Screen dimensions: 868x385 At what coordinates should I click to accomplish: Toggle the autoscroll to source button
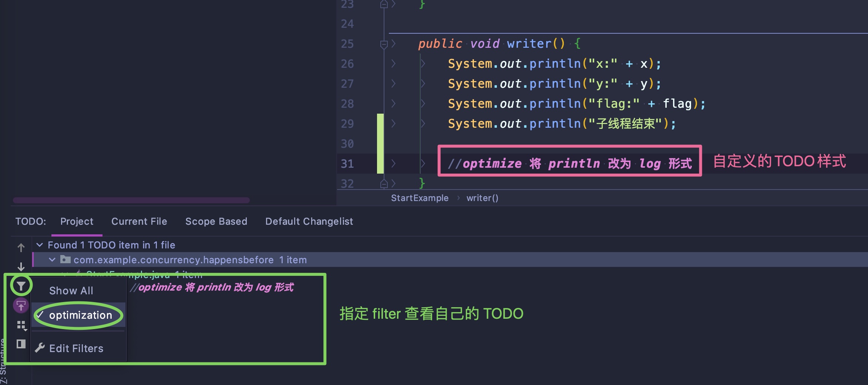pyautogui.click(x=21, y=306)
